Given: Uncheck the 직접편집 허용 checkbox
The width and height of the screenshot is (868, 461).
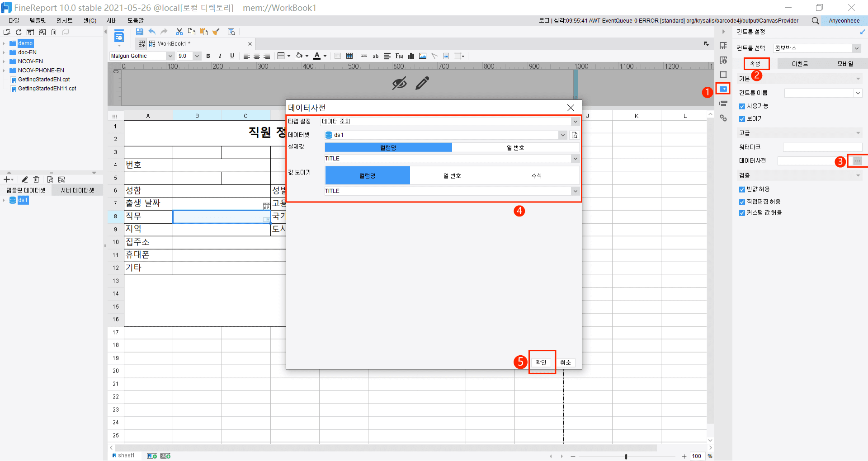Looking at the screenshot, I should click(x=742, y=202).
